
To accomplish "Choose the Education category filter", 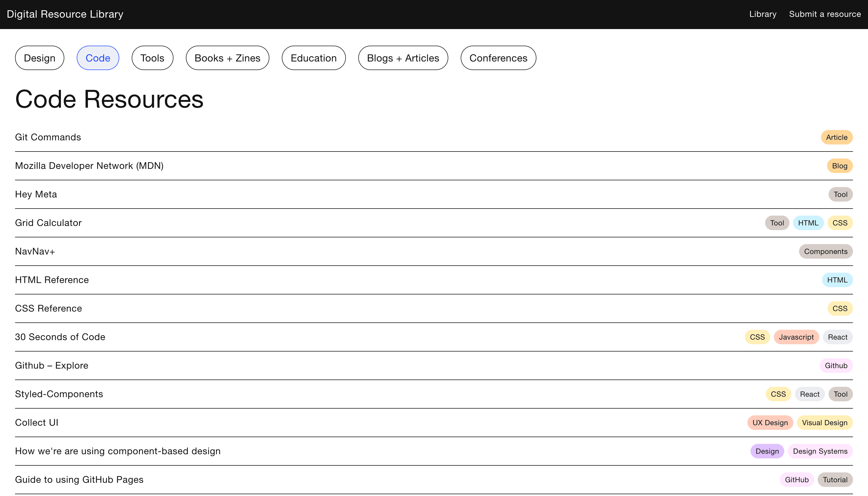I will 313,58.
